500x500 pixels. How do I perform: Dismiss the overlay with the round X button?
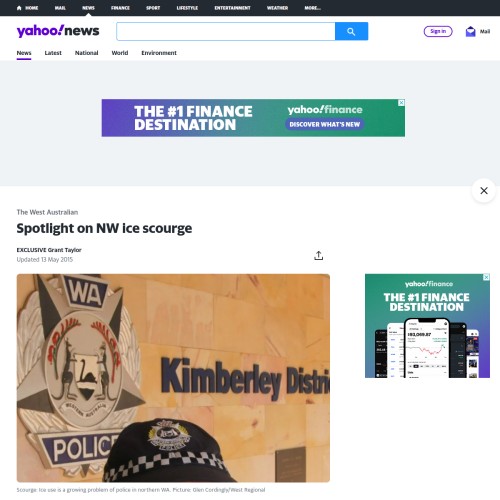click(484, 190)
